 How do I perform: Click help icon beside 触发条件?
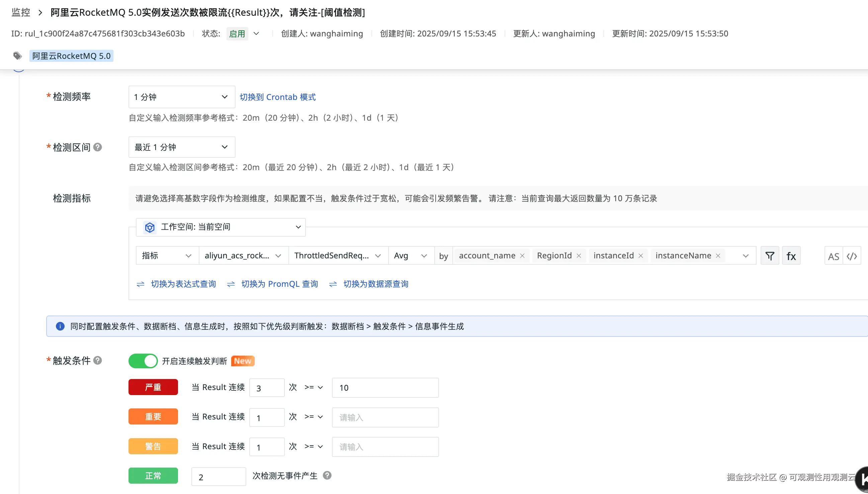(x=97, y=360)
